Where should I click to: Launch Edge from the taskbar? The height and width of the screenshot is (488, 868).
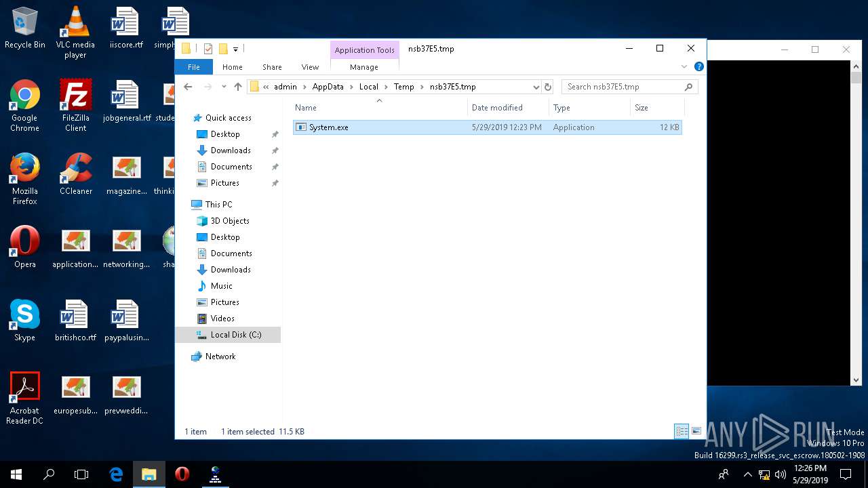(116, 474)
